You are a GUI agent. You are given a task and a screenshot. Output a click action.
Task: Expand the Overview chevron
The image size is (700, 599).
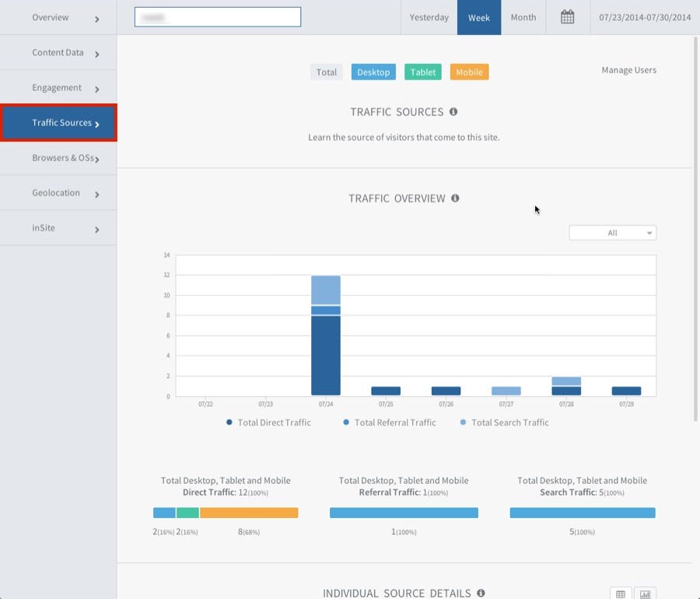pyautogui.click(x=97, y=19)
